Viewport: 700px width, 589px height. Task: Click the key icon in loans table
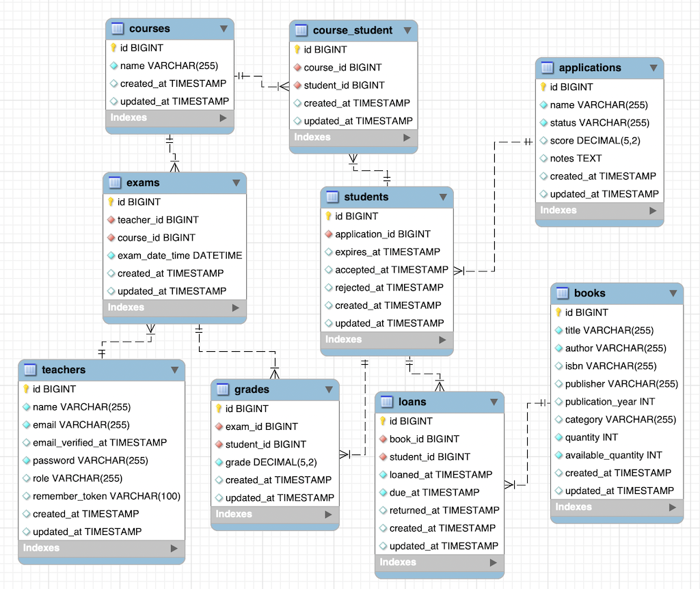click(x=383, y=421)
